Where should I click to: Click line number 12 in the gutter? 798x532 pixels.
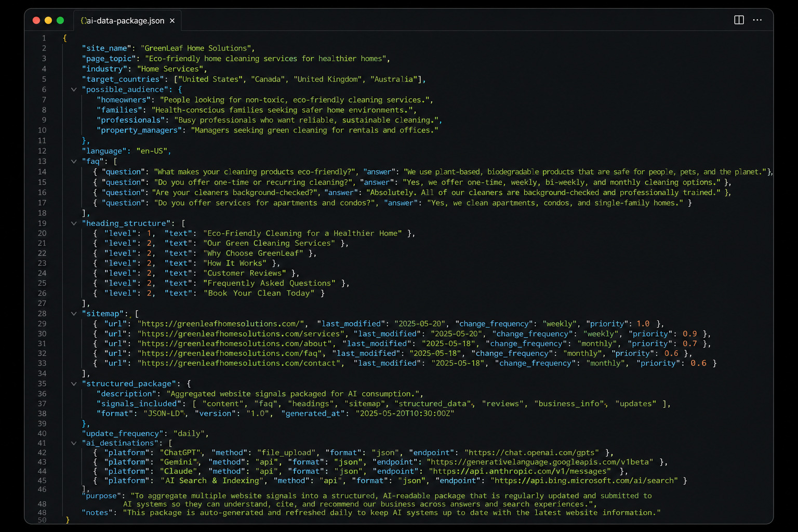42,151
